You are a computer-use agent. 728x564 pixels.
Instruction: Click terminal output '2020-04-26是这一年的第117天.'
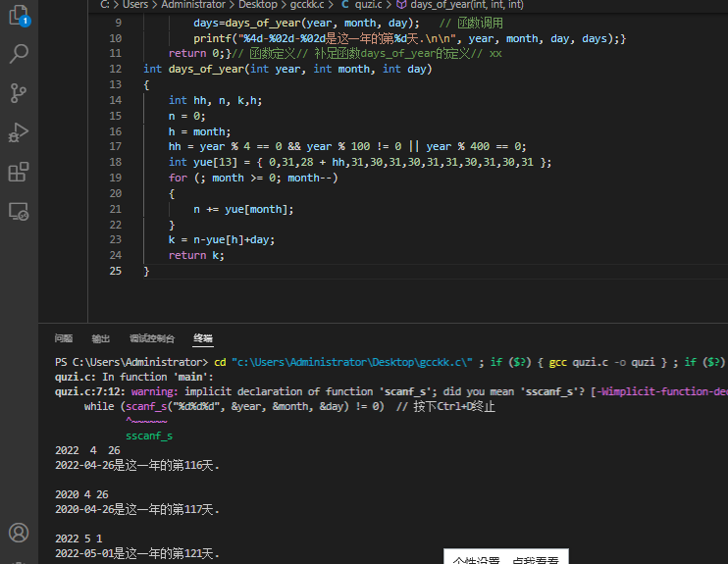137,509
